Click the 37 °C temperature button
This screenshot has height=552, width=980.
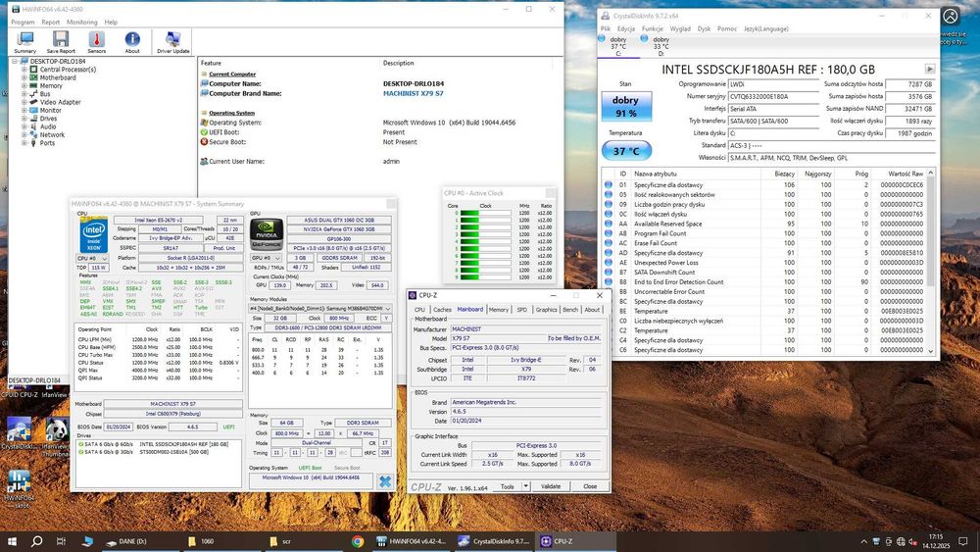[x=626, y=151]
